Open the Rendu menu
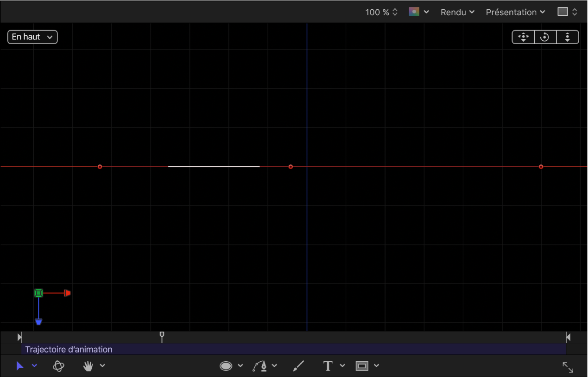Image resolution: width=588 pixels, height=377 pixels. tap(457, 12)
